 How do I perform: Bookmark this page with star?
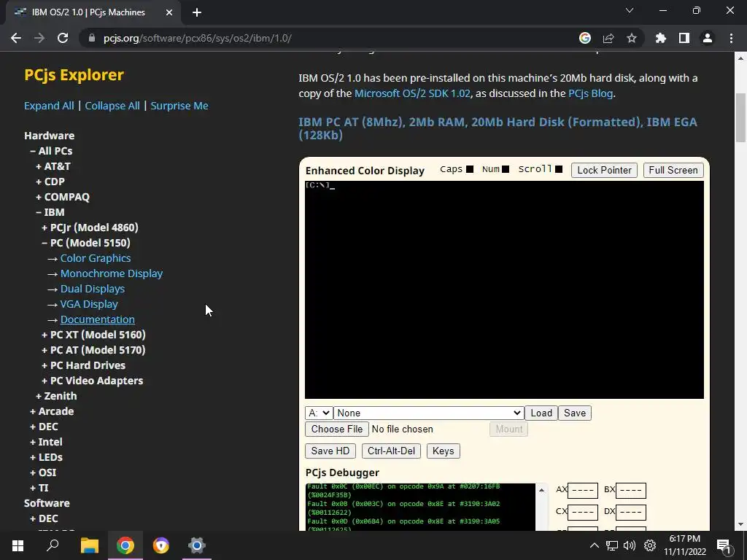632,38
